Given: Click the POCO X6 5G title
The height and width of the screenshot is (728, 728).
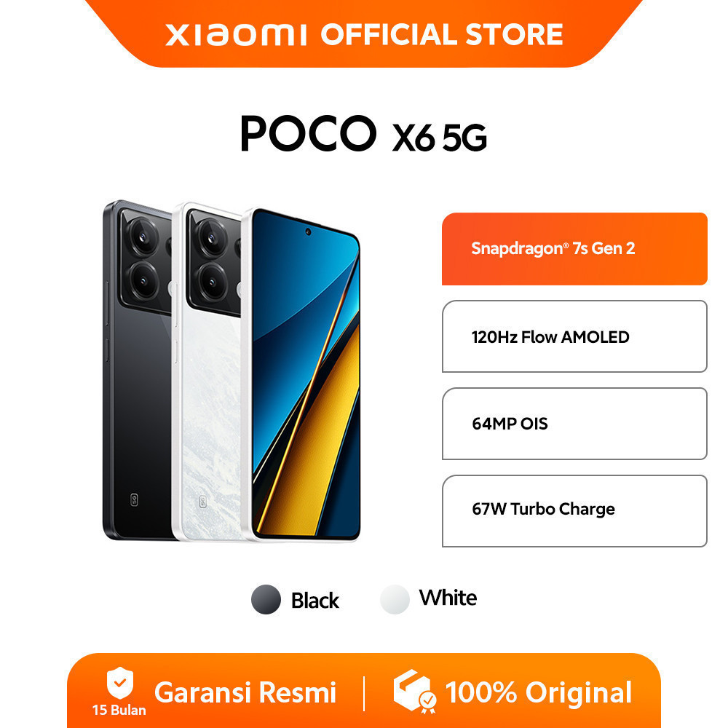Looking at the screenshot, I should click(x=363, y=134).
